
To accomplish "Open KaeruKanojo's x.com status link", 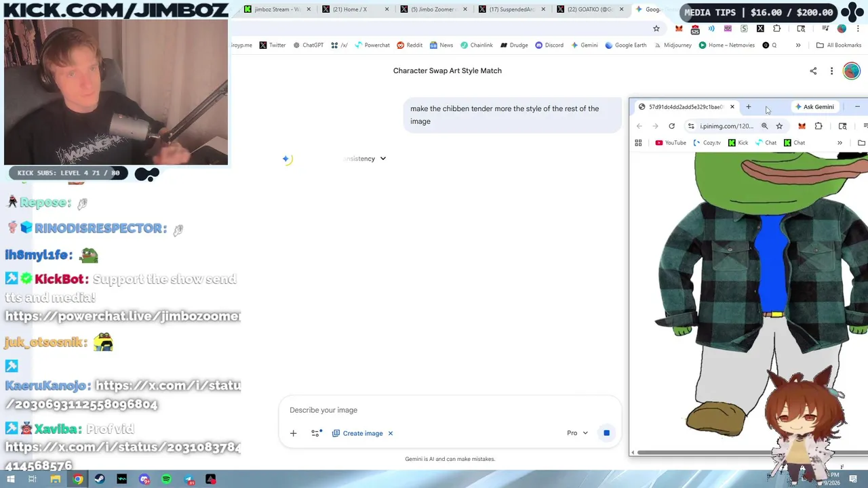I will tap(122, 394).
